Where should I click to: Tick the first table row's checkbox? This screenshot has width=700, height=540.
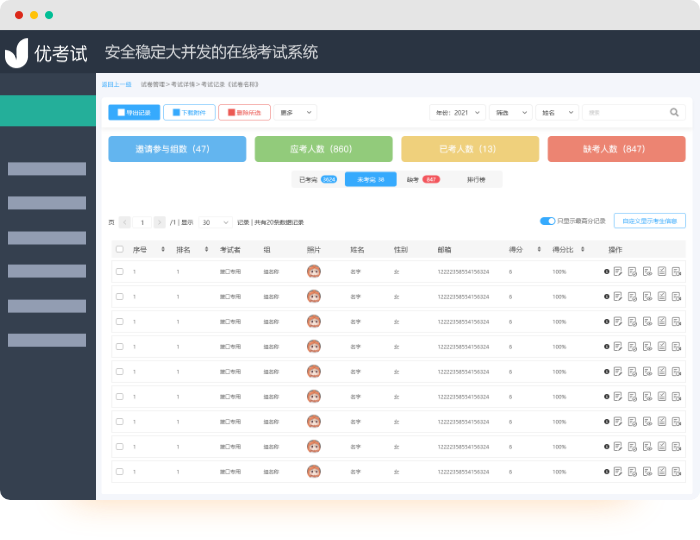(120, 271)
